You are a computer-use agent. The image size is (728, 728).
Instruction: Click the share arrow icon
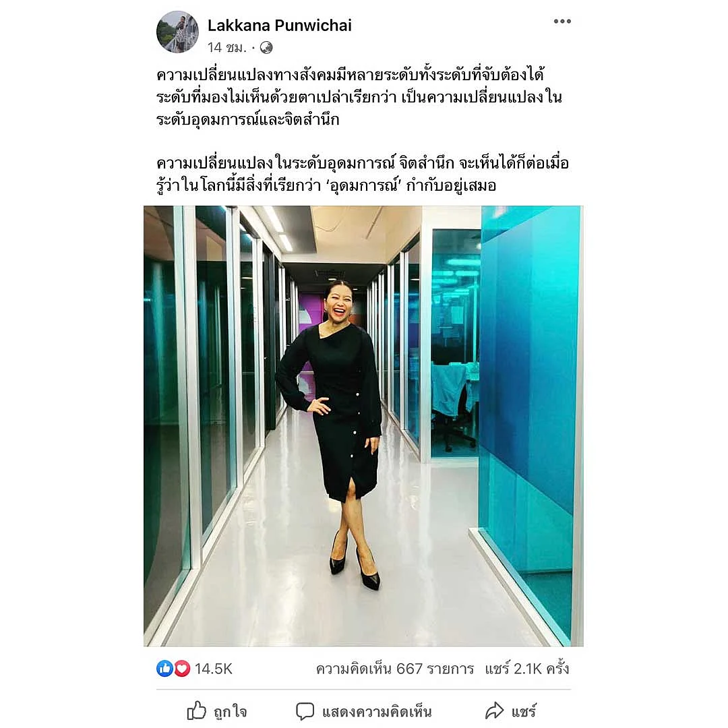click(x=495, y=711)
